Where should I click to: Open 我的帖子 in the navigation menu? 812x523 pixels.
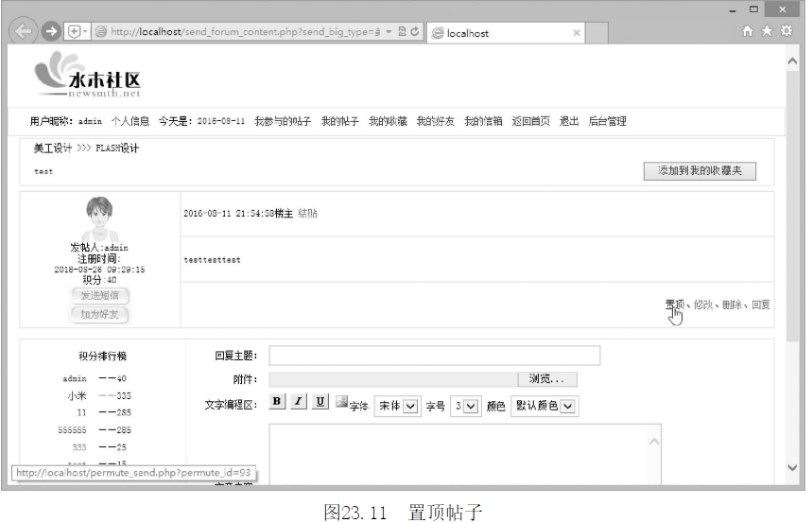click(x=340, y=121)
